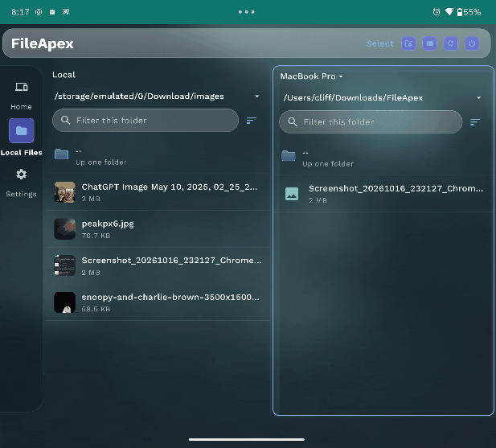Click the local Screenshot file thumbnail
The height and width of the screenshot is (448, 496).
[65, 265]
